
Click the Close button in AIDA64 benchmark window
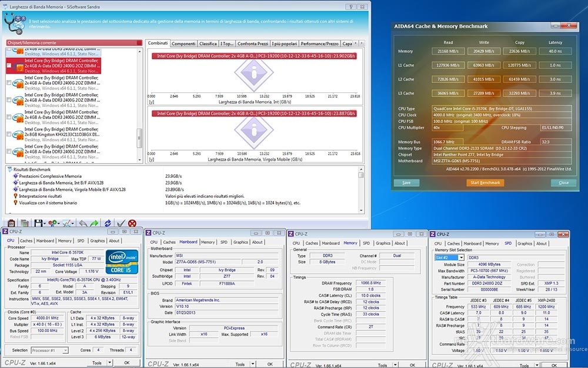(564, 183)
